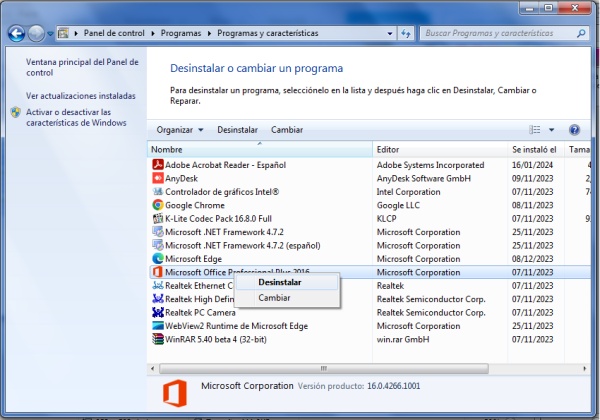Click the horizontal scrollbar right arrow
600x420 pixels.
(584, 369)
